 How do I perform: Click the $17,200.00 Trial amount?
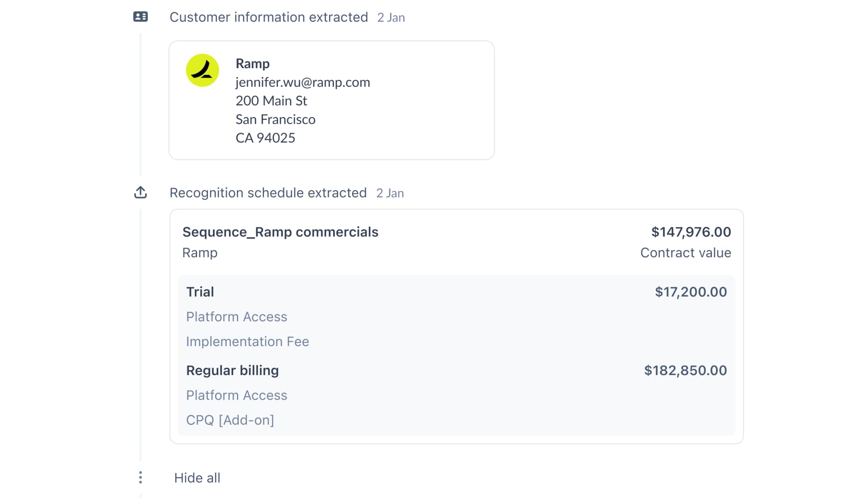(691, 292)
